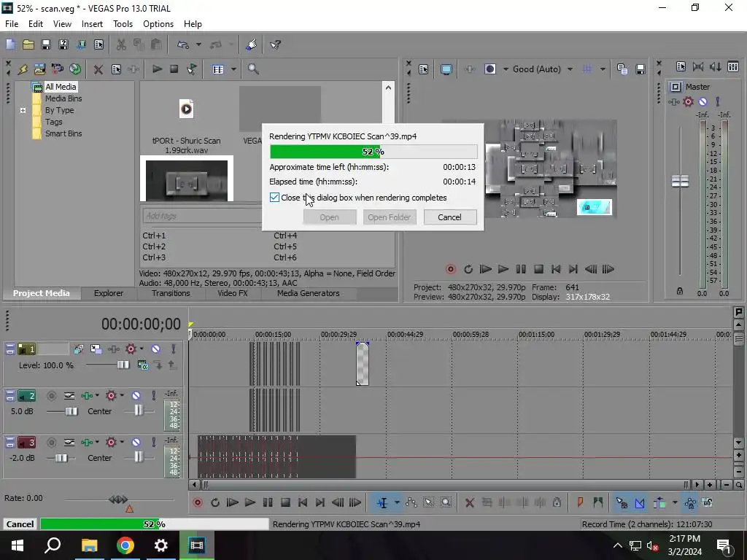
Task: Mute audio track 3
Action: pyautogui.click(x=136, y=443)
